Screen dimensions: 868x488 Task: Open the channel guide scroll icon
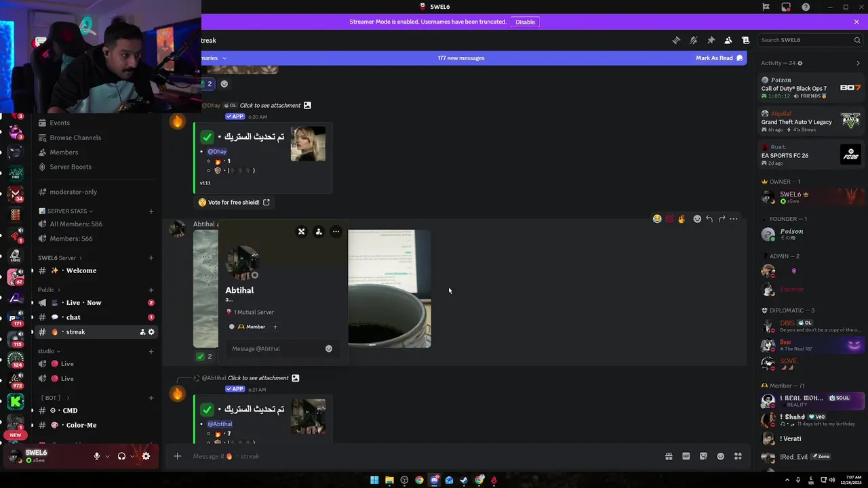745,40
